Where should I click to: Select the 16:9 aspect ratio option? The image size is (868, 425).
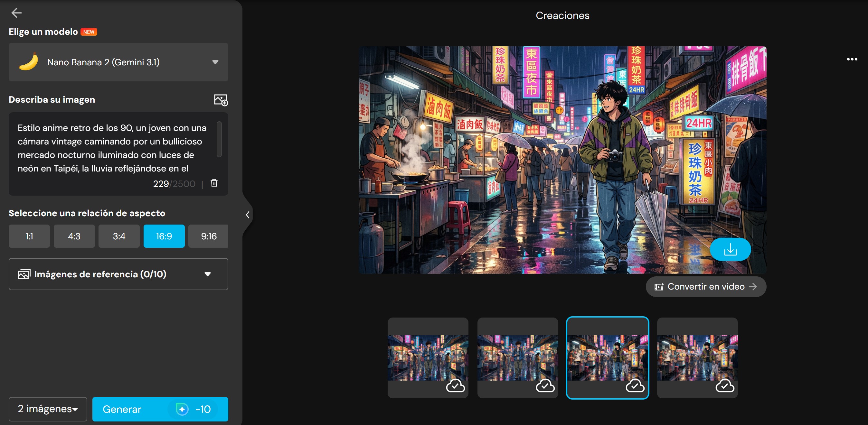point(164,236)
